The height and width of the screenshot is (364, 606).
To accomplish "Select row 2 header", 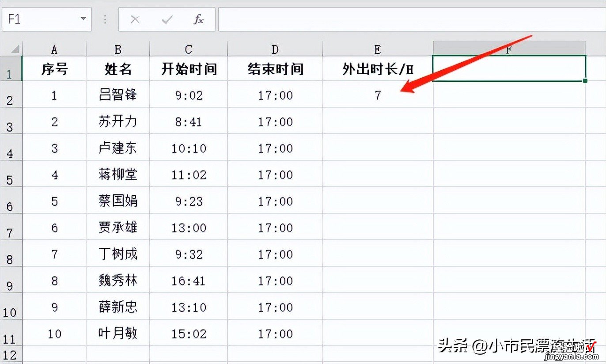I will [x=11, y=95].
